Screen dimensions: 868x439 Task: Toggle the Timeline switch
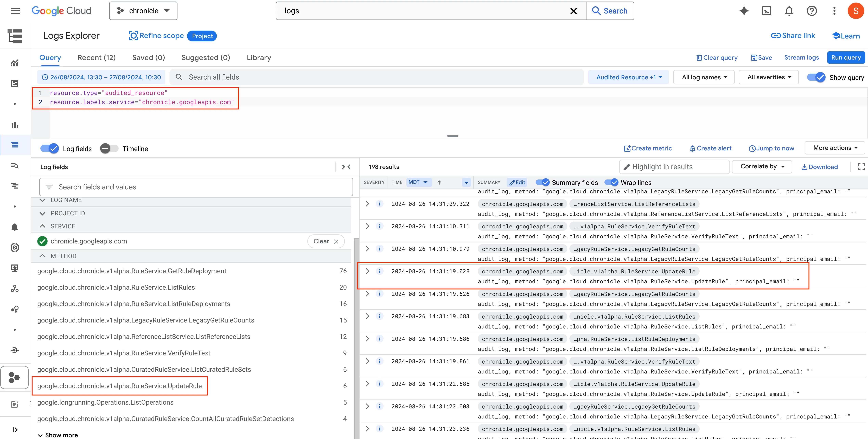tap(109, 149)
